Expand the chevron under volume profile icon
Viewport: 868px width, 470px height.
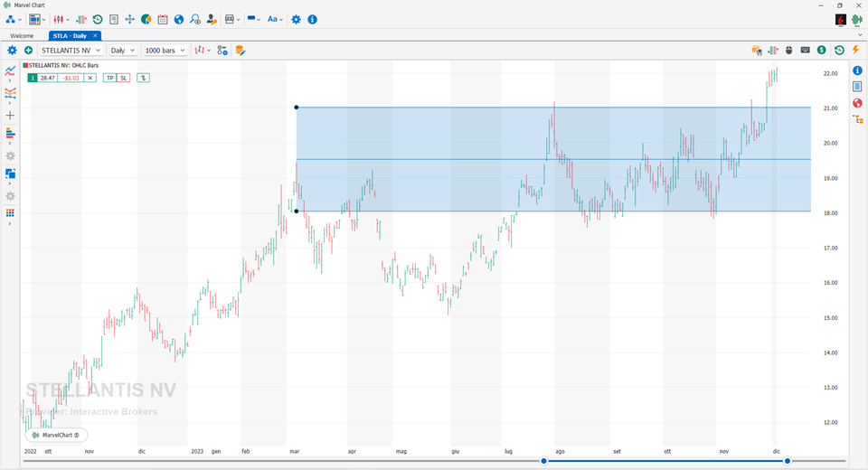pyautogui.click(x=10, y=144)
